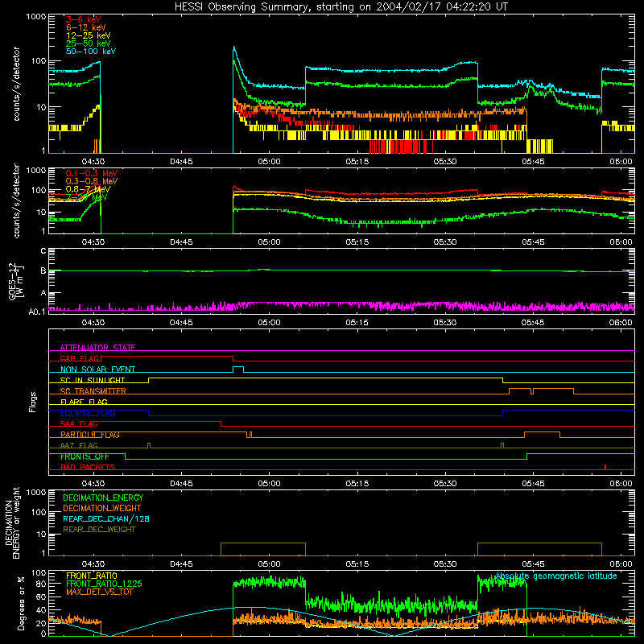
Task: Click the 0.8-7 MeV legend label
Action: (88, 189)
